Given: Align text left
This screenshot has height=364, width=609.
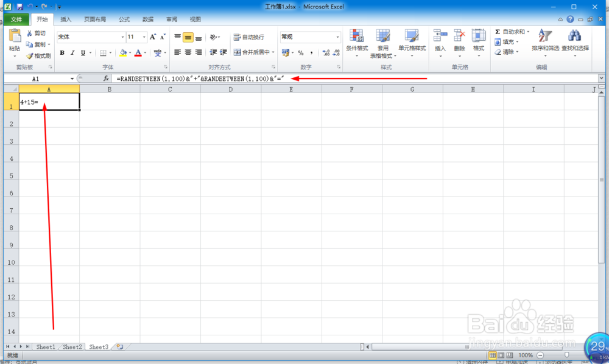Looking at the screenshot, I should coord(177,52).
